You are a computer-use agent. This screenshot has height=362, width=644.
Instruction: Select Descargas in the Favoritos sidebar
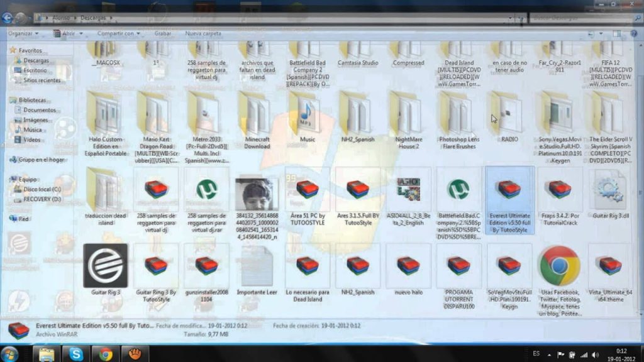36,60
